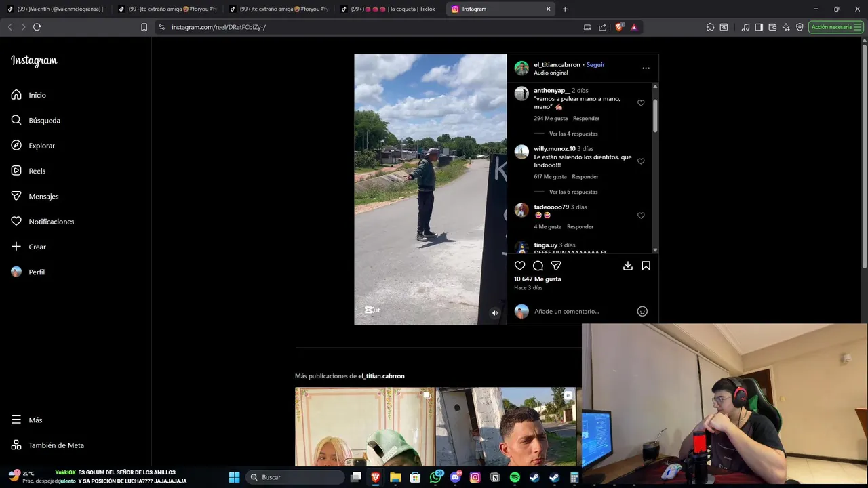Open Discord from the taskbar
The width and height of the screenshot is (868, 488).
click(x=455, y=477)
